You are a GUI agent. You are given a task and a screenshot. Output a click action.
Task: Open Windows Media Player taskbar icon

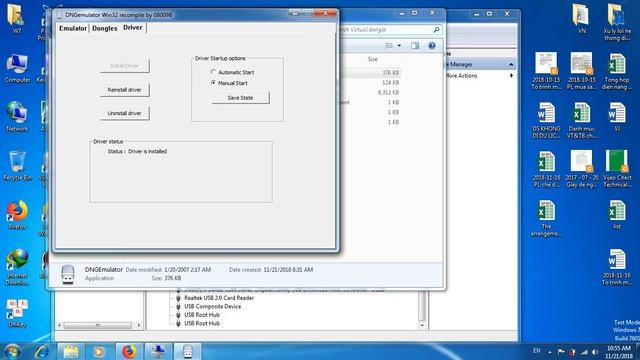[x=99, y=351]
